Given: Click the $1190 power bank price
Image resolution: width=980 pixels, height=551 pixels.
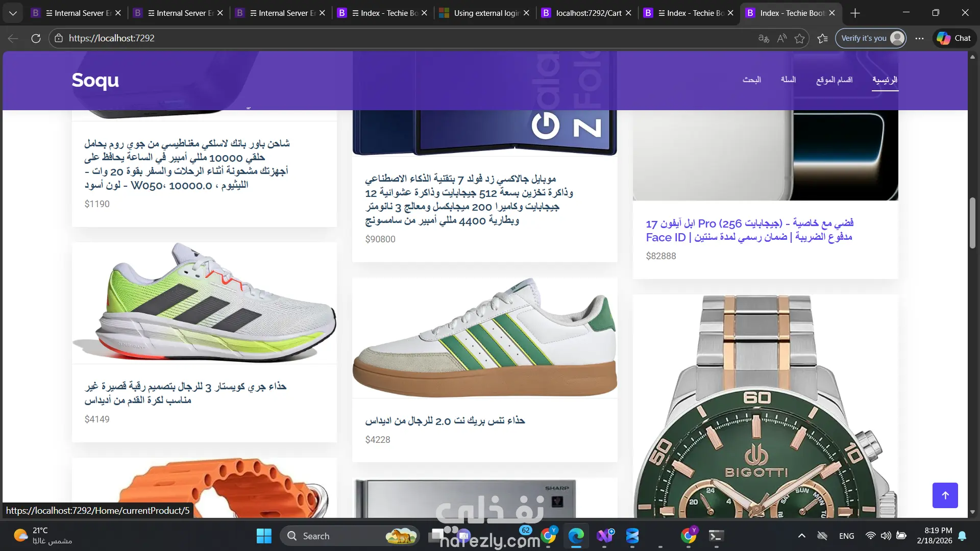Looking at the screenshot, I should tap(97, 204).
